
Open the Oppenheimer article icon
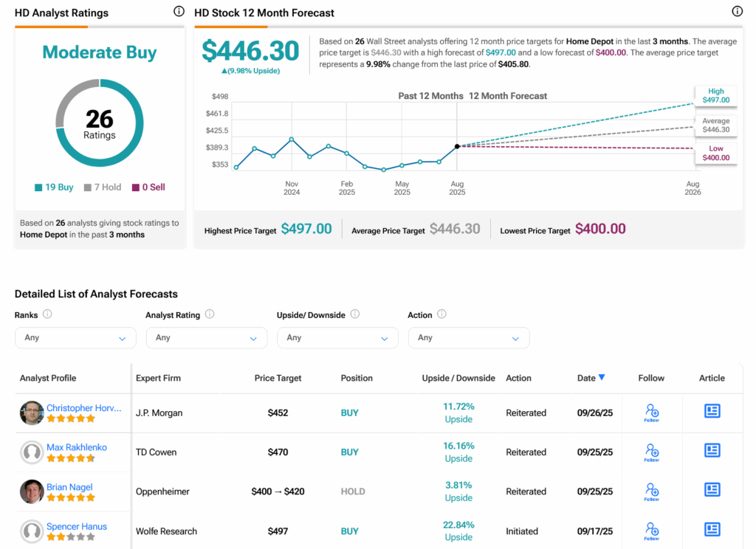pyautogui.click(x=712, y=491)
